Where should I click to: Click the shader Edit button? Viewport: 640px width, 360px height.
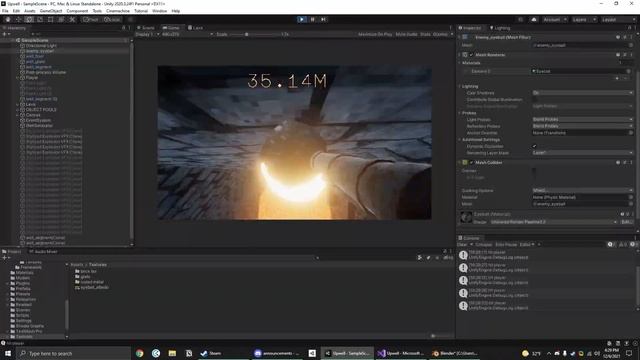[626, 222]
